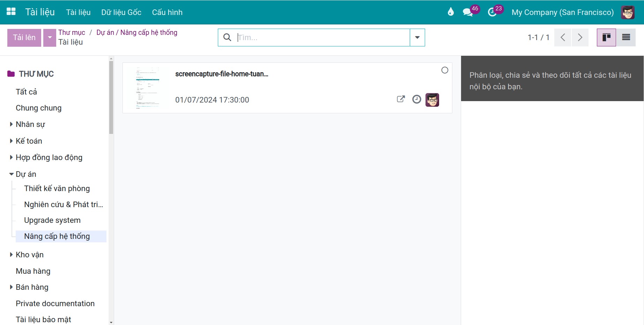The width and height of the screenshot is (644, 325).
Task: Open the Tài liệu menu
Action: tap(78, 12)
